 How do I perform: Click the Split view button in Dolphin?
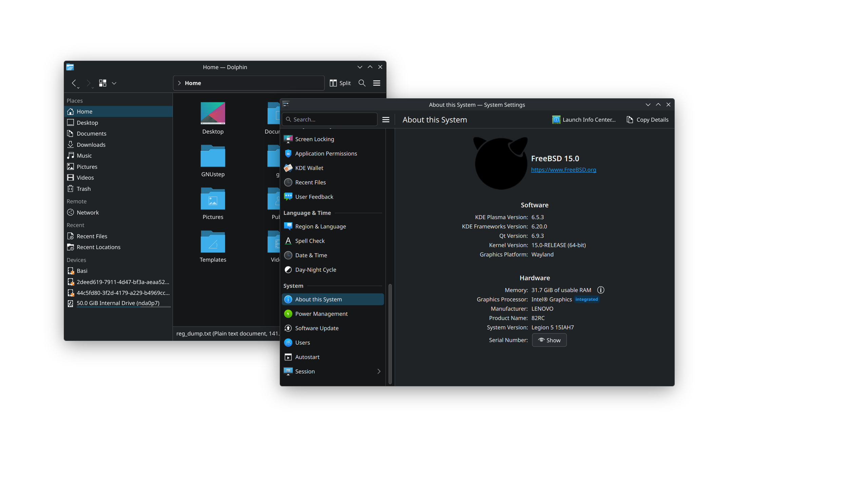[340, 83]
